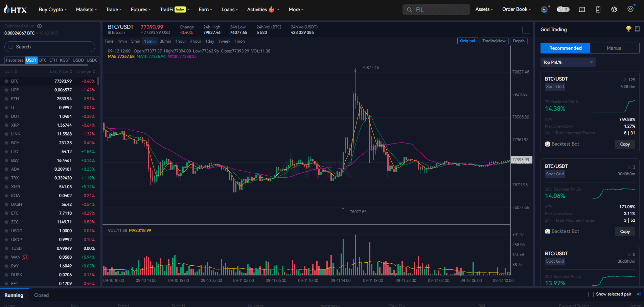Click the Grid Trading trophy icon
Image resolution: width=644 pixels, height=307 pixels.
click(x=628, y=29)
